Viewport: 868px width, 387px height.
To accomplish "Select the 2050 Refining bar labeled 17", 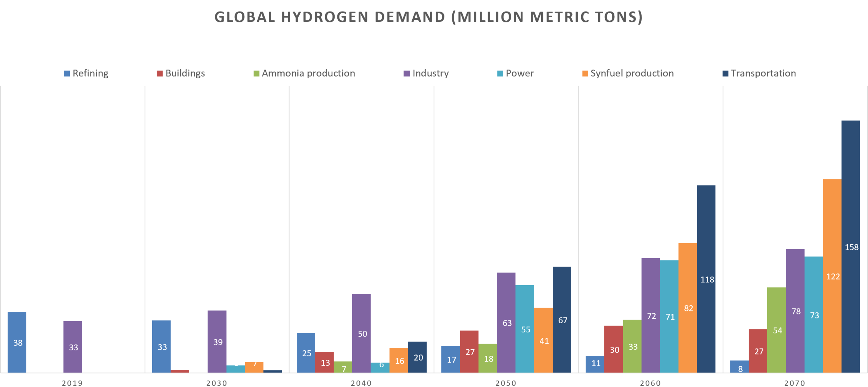I will pos(451,359).
